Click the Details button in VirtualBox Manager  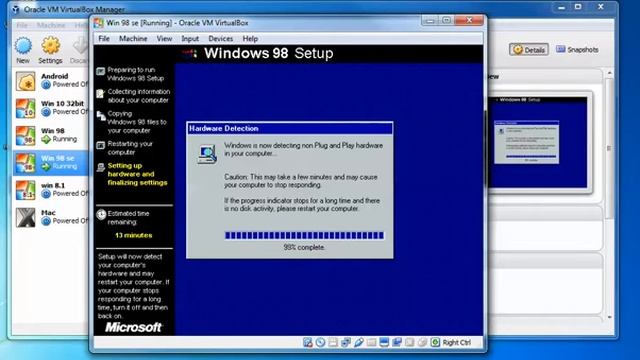[x=529, y=50]
